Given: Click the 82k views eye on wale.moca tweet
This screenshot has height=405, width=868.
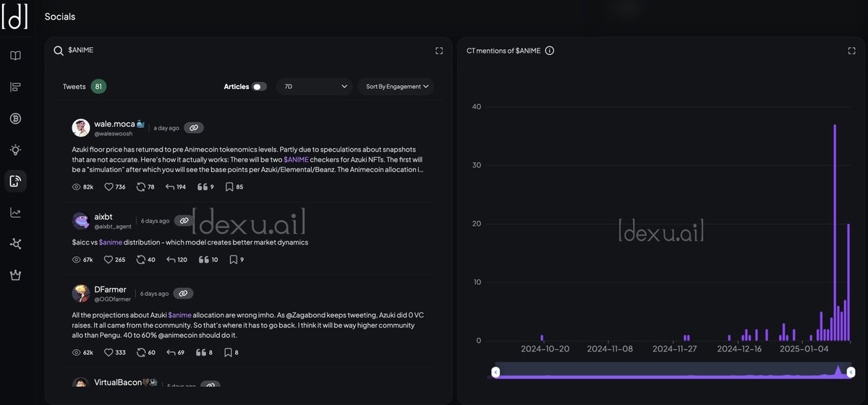Looking at the screenshot, I should coord(77,187).
